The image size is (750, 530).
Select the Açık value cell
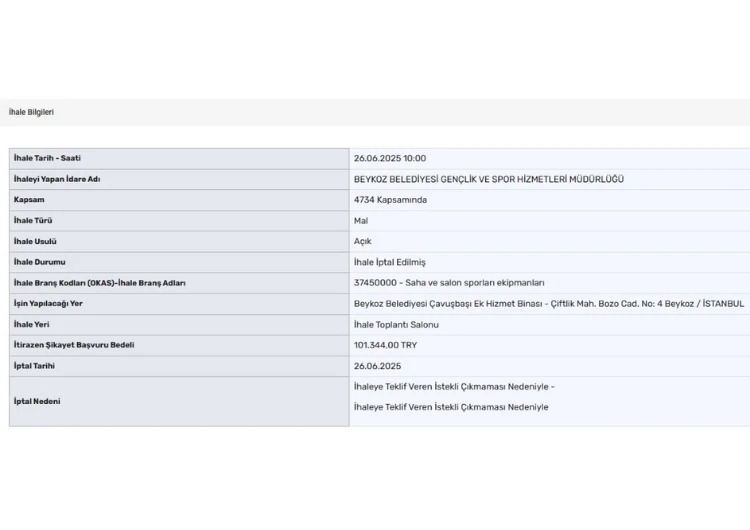click(x=363, y=241)
